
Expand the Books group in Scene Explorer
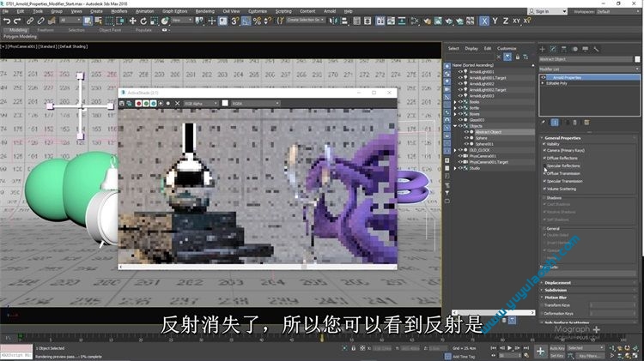coord(455,102)
